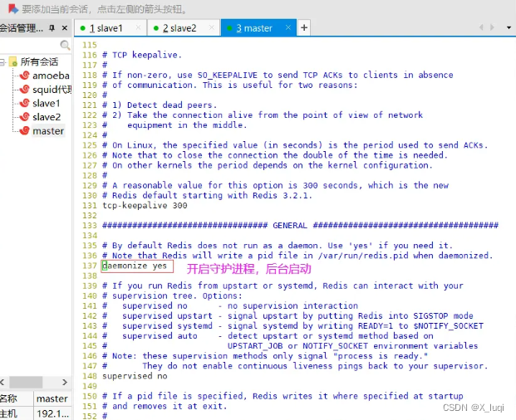The height and width of the screenshot is (420, 516).
Task: Open the slave2 session in the tree
Action: coord(47,117)
